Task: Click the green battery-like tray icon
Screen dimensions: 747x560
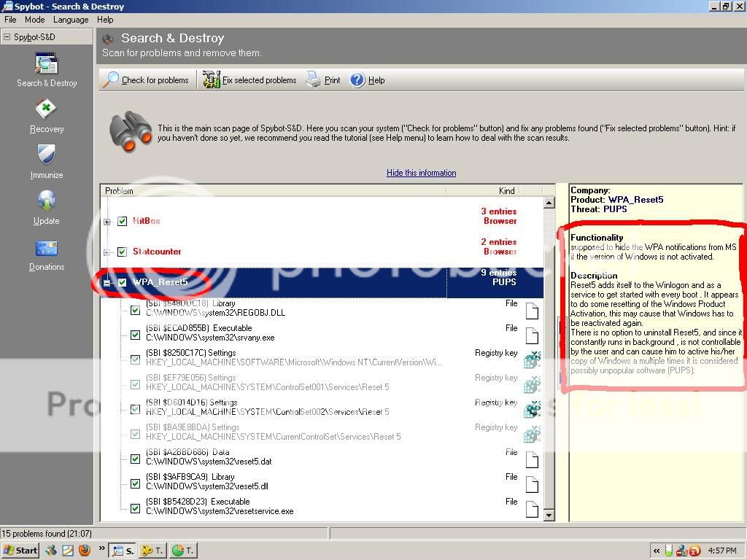Action: 669,551
